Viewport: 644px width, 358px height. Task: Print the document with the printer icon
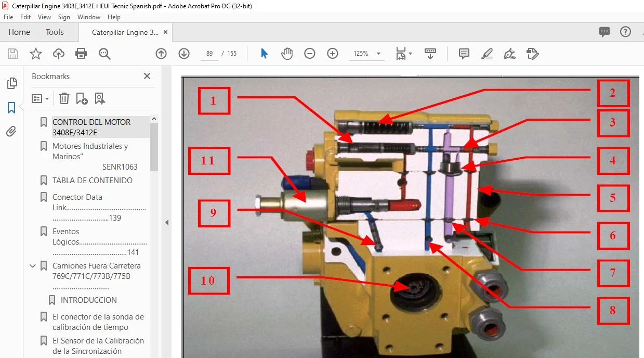pyautogui.click(x=81, y=54)
